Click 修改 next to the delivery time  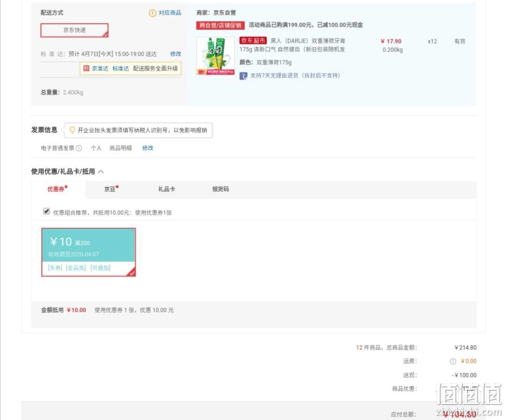[176, 54]
